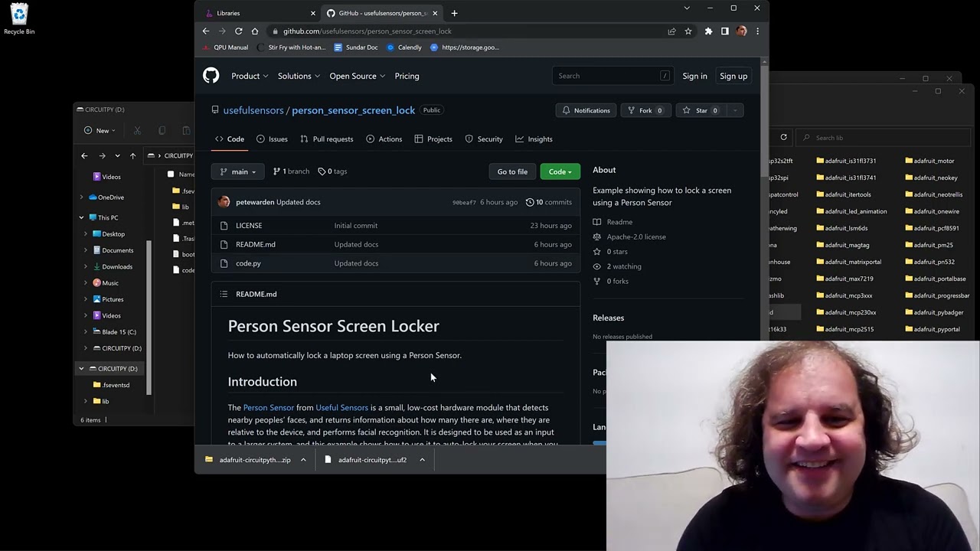
Task: Reload the page in Chrome
Action: (239, 31)
